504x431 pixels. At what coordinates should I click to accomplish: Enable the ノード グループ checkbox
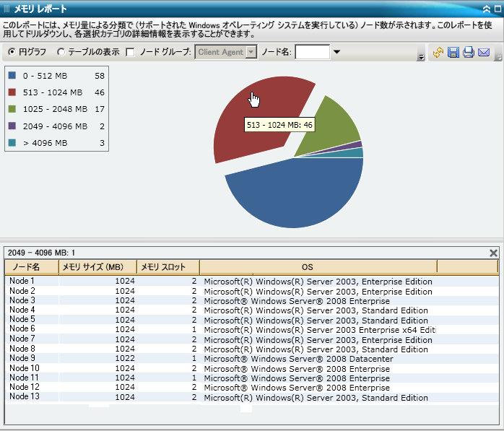130,52
